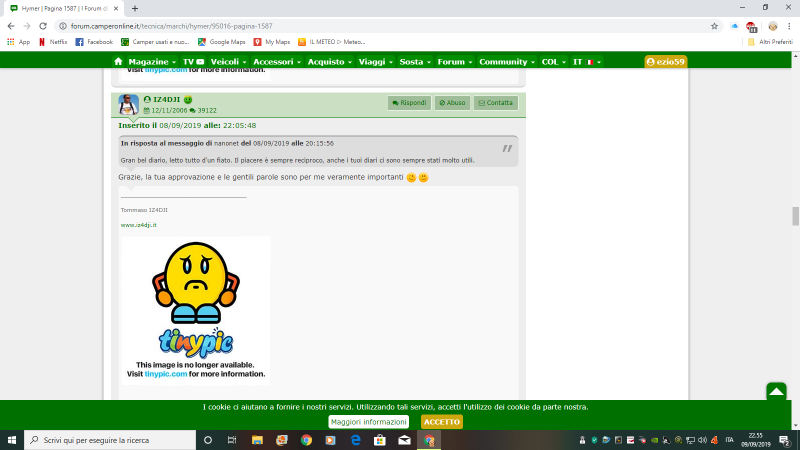
Task: Bookmark this page with the star icon
Action: 714,26
